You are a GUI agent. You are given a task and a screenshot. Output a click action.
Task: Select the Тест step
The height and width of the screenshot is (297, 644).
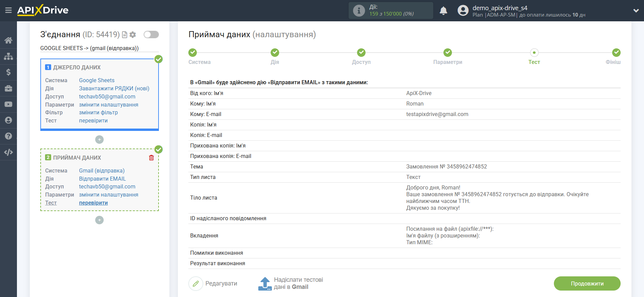[x=534, y=52]
